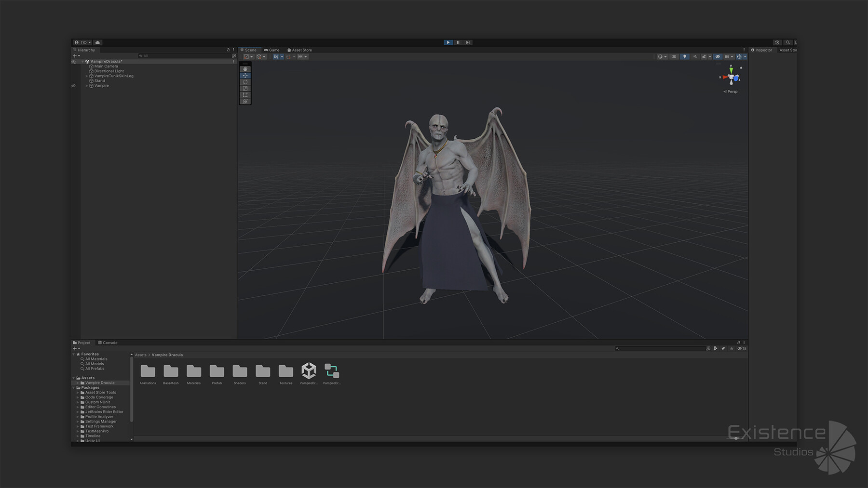
Task: Select the combined Transform tool
Action: click(x=245, y=101)
